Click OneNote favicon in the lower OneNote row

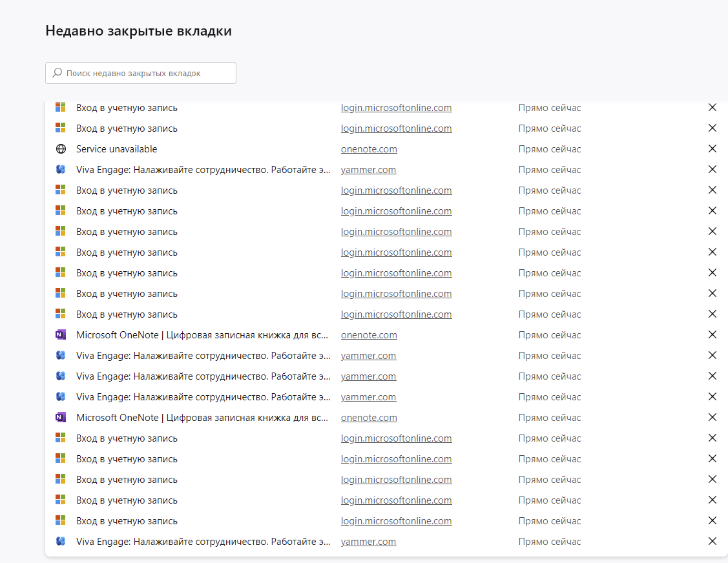(61, 417)
